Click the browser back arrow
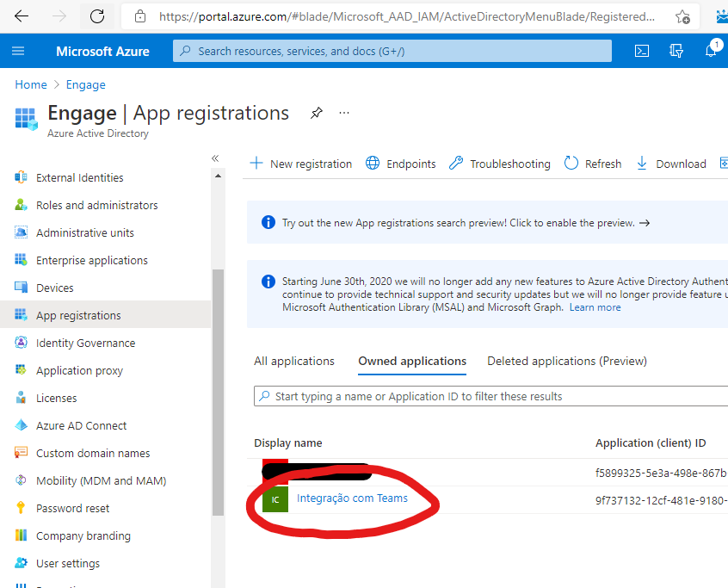728x588 pixels. [x=22, y=16]
